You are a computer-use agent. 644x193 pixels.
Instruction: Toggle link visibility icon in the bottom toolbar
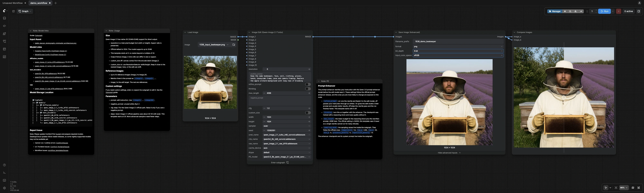(639, 188)
